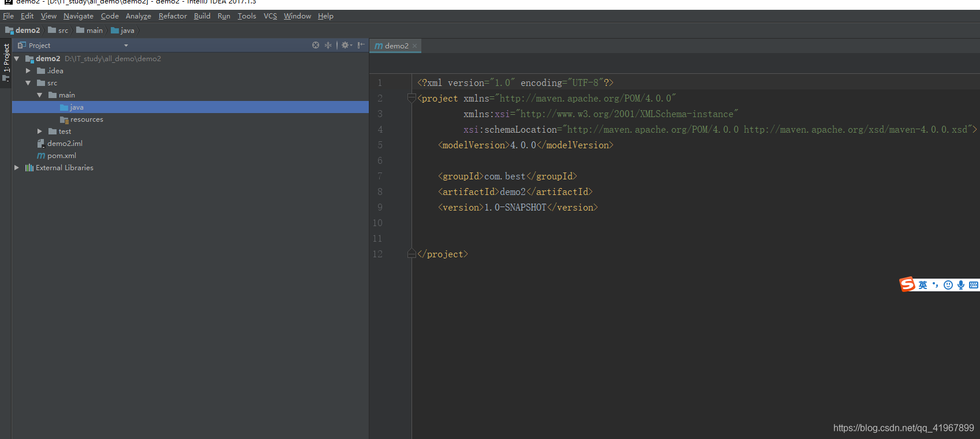Click the xml declaration on line 1

[515, 82]
